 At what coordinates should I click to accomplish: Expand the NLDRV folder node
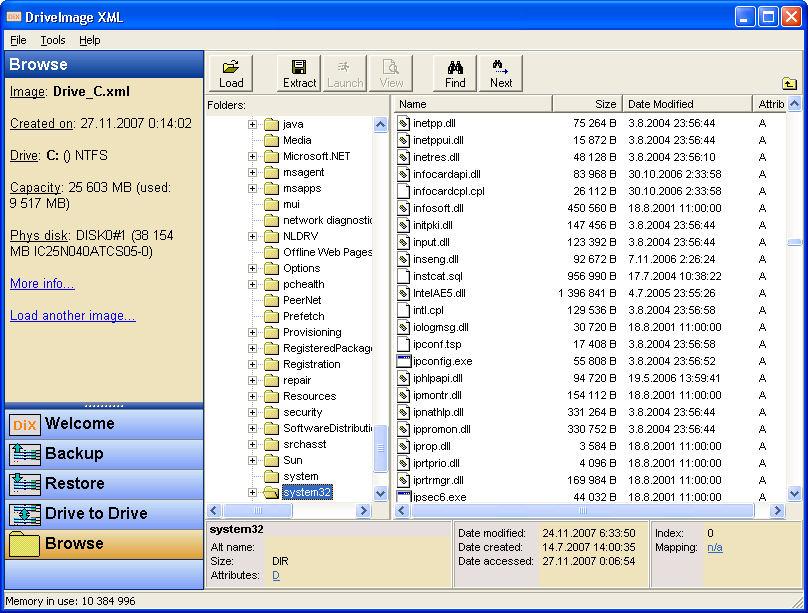252,236
